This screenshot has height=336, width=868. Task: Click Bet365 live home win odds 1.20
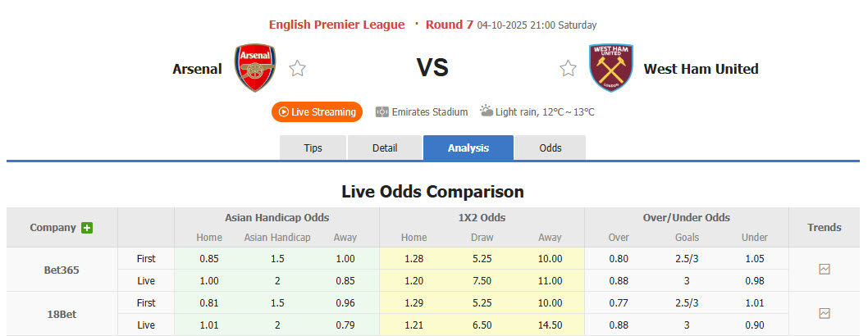[x=413, y=280]
